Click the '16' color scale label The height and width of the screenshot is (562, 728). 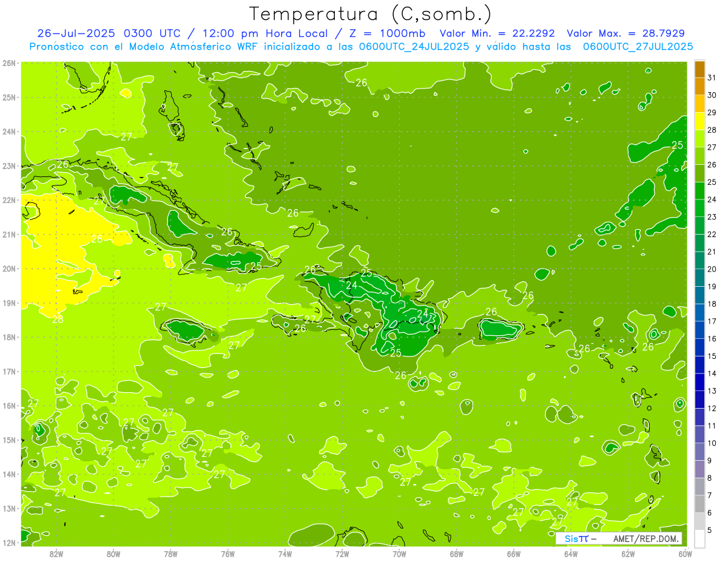(x=712, y=338)
